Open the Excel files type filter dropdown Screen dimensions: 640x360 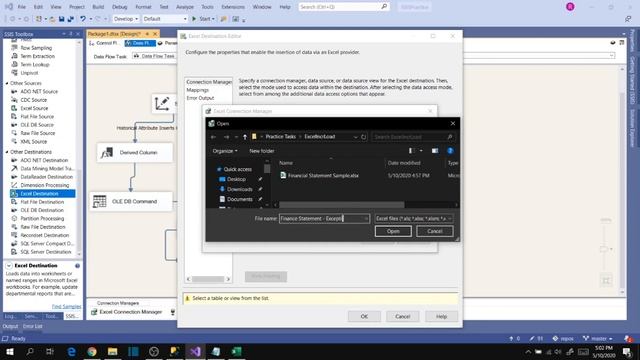pos(414,219)
